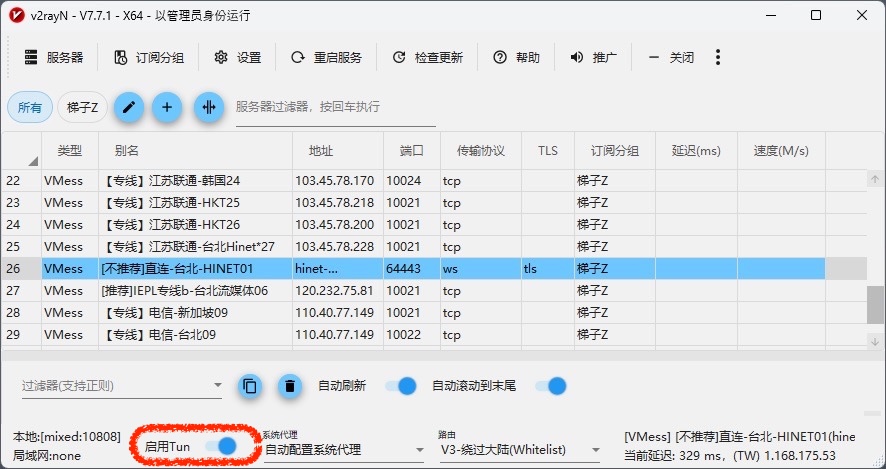
Task: Click 重启服务 to restart service
Action: coord(326,58)
